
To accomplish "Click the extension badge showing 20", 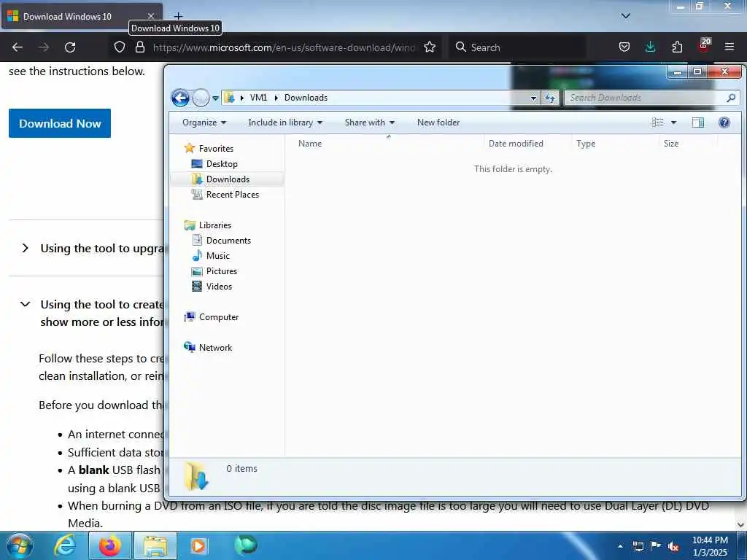I will [x=704, y=45].
